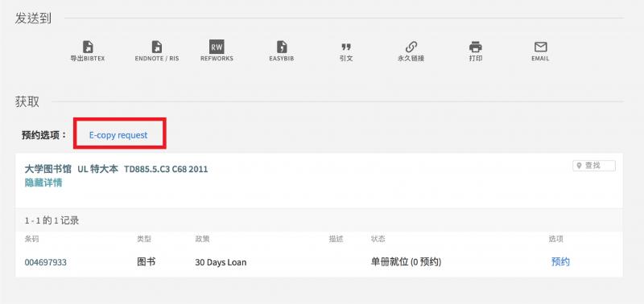Image resolution: width=644 pixels, height=304 pixels.
Task: Send record to EndNote / RIS
Action: click(157, 51)
